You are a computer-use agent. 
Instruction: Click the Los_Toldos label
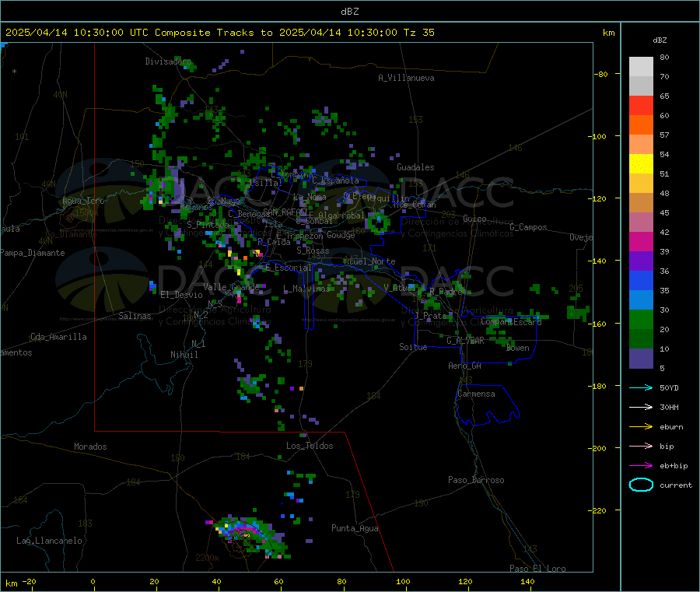310,446
